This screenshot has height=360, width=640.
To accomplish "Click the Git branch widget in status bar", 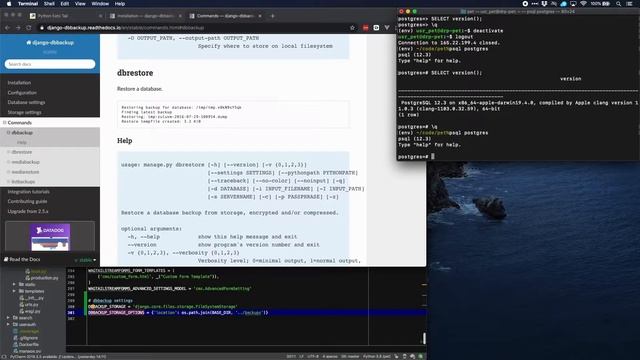I will pos(350,356).
